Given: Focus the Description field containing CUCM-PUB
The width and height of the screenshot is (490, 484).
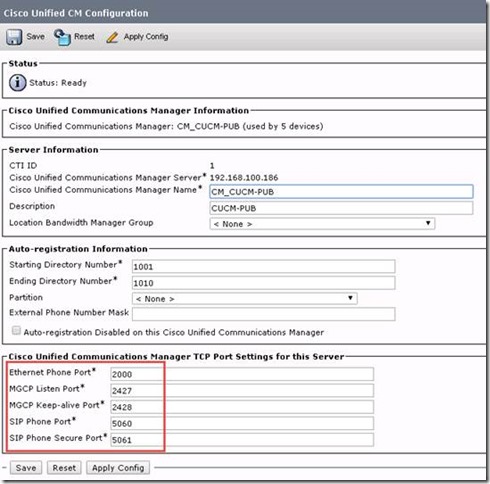Looking at the screenshot, I should coord(341,208).
